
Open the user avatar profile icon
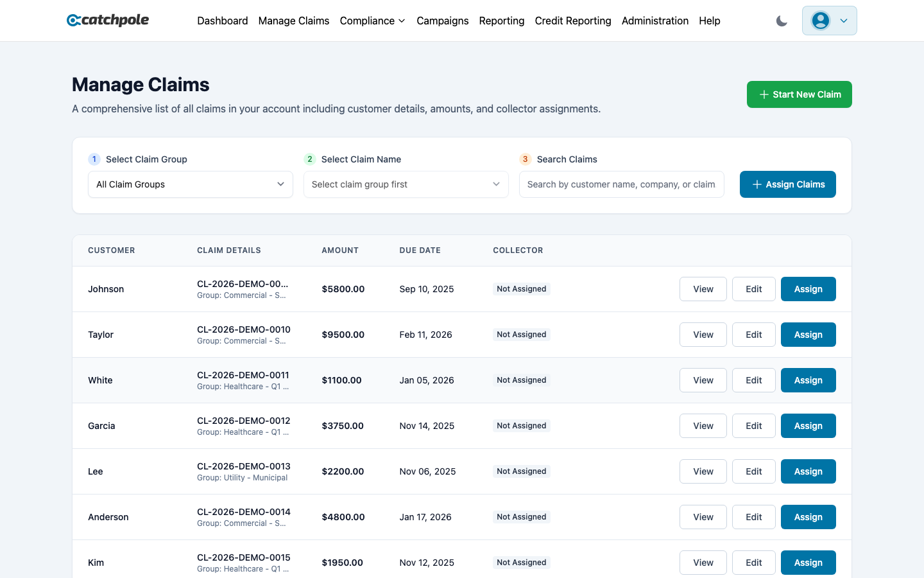(x=820, y=20)
